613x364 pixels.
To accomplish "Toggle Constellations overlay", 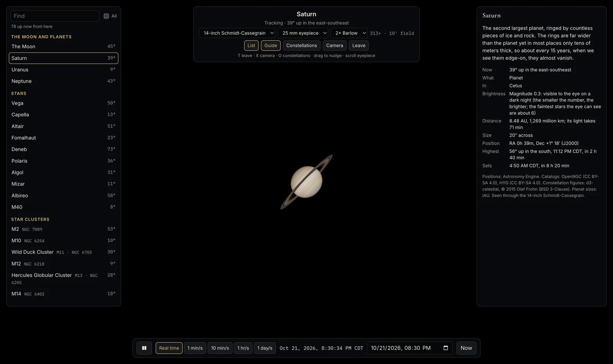I will pyautogui.click(x=302, y=46).
